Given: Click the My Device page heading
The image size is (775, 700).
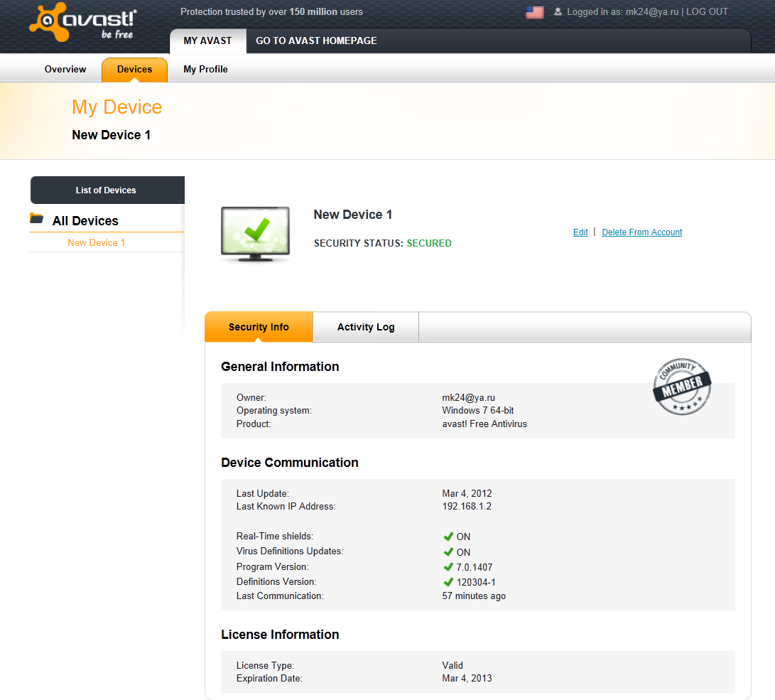Looking at the screenshot, I should coord(117,107).
